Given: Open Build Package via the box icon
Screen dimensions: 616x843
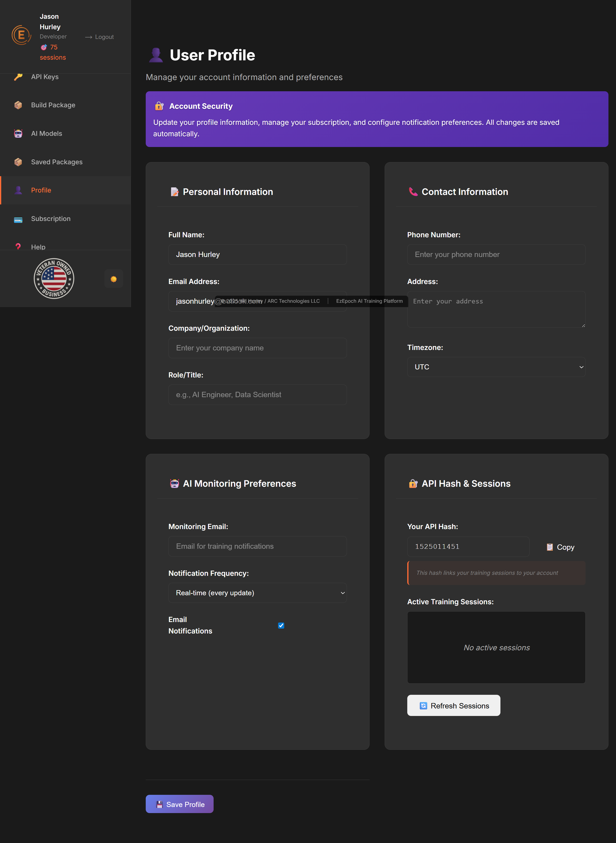Looking at the screenshot, I should click(x=18, y=105).
